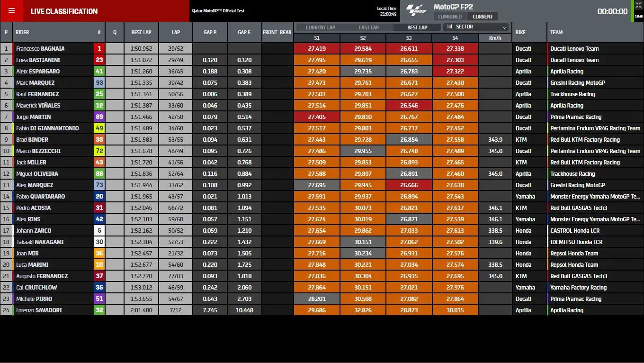Viewport: 644px width, 363px height.
Task: Click Di Giannantonio's yellow 49 badge
Action: tap(99, 128)
